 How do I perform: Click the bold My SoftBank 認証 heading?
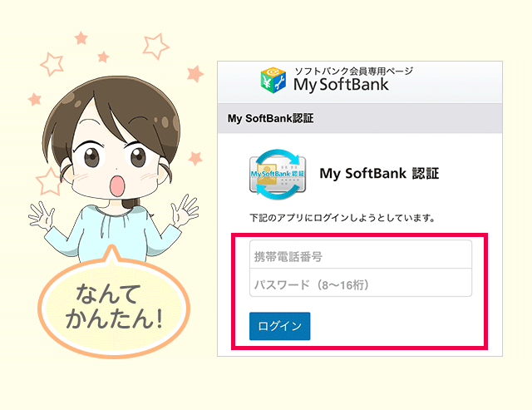pos(378,174)
